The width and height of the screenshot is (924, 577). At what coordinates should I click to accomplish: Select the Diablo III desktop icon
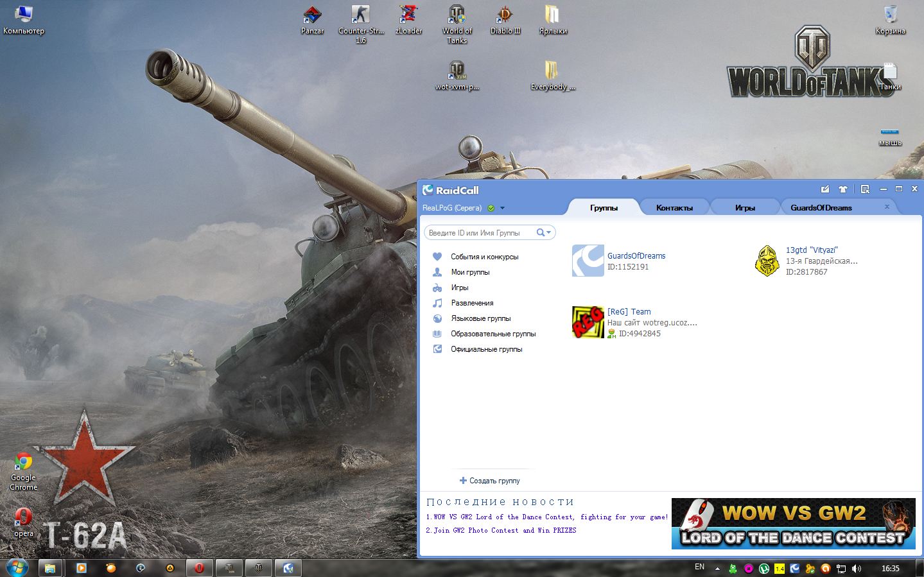pos(505,20)
